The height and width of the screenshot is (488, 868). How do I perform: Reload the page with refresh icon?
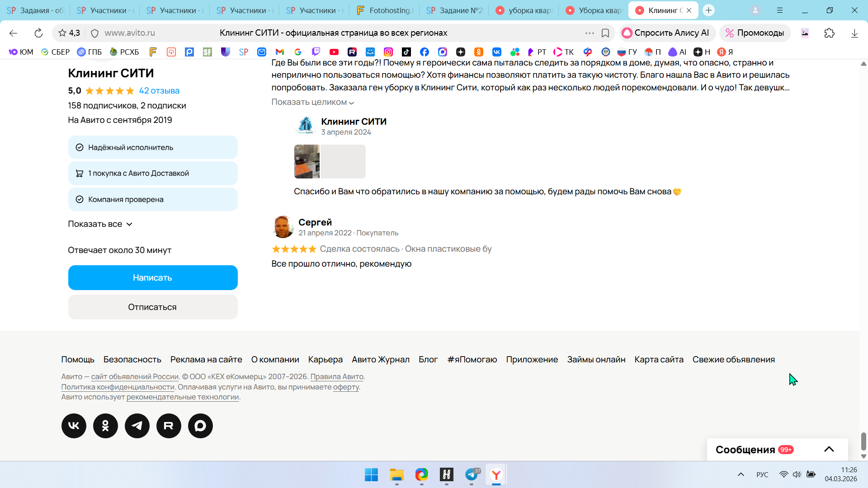[x=38, y=33]
